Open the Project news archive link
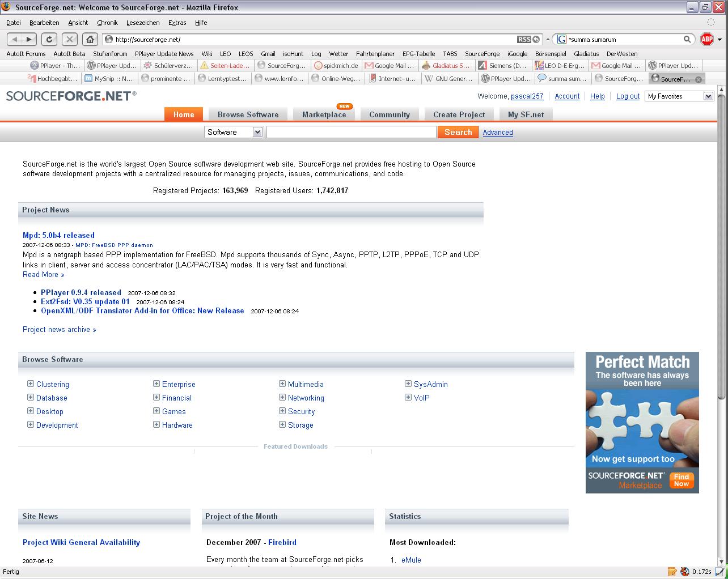 [x=60, y=329]
